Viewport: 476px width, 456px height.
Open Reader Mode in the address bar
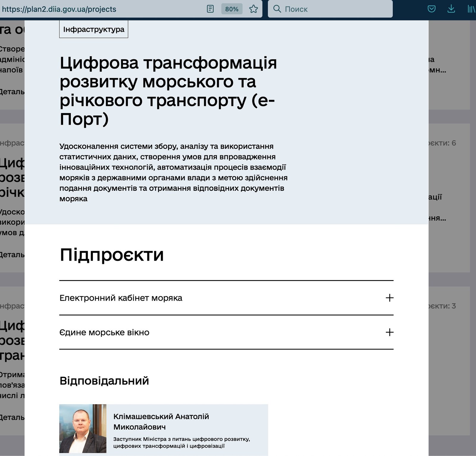pos(210,9)
